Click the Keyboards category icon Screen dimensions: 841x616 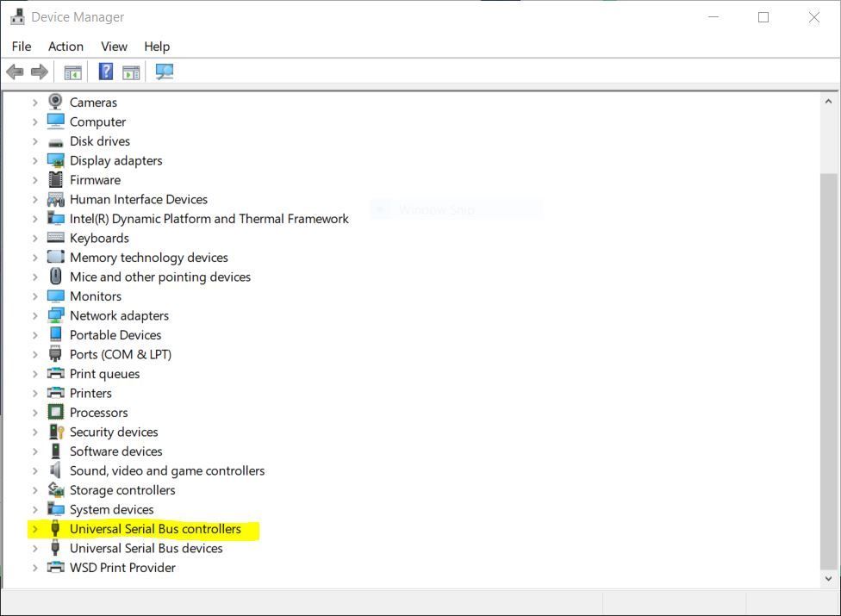click(x=55, y=238)
